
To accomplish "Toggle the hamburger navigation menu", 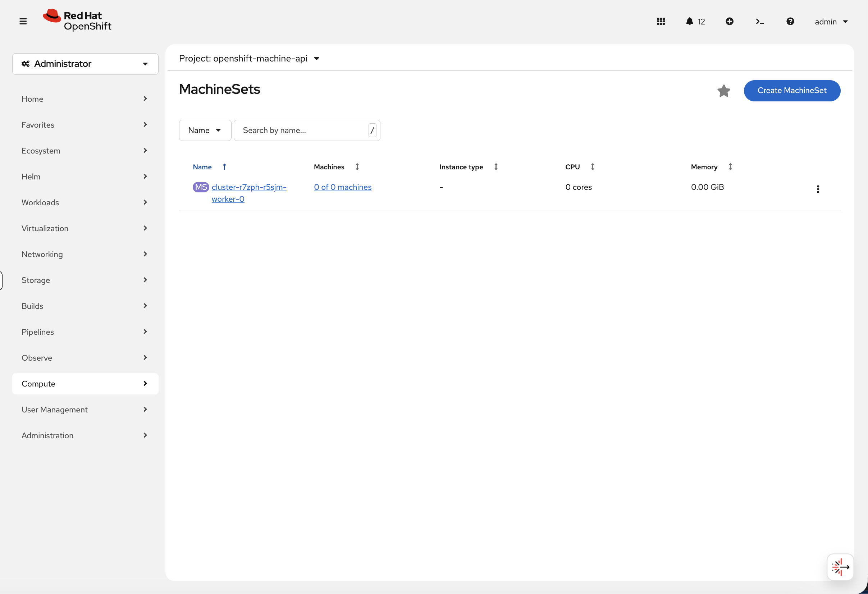I will [23, 21].
